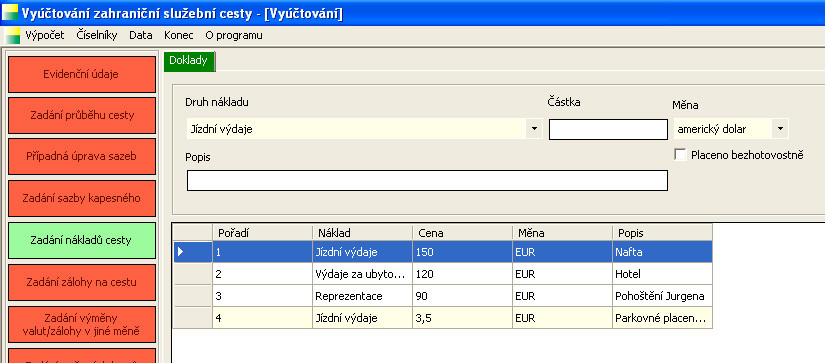Click the Cena column header
This screenshot has width=825, height=363.
point(462,233)
